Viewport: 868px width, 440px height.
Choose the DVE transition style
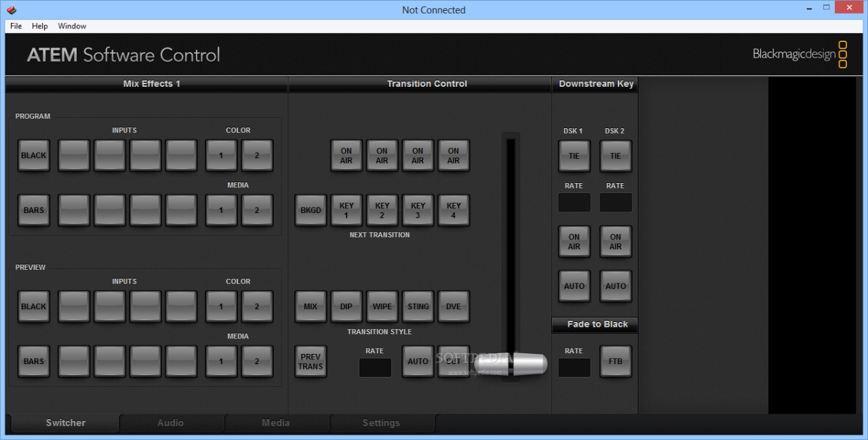[454, 306]
